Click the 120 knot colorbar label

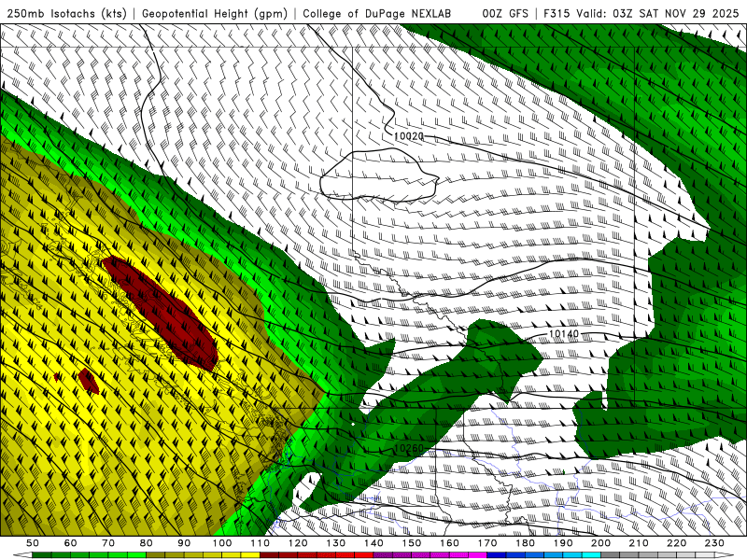tap(298, 543)
